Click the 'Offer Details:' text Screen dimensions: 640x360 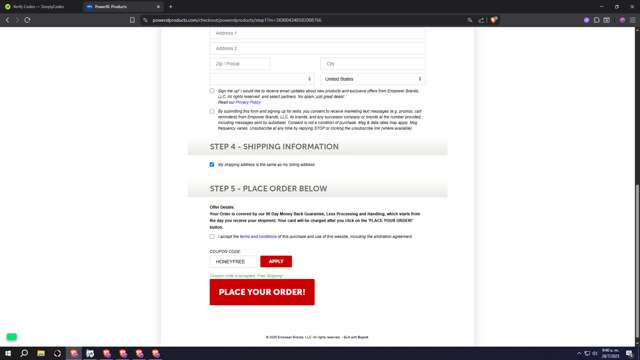click(222, 207)
